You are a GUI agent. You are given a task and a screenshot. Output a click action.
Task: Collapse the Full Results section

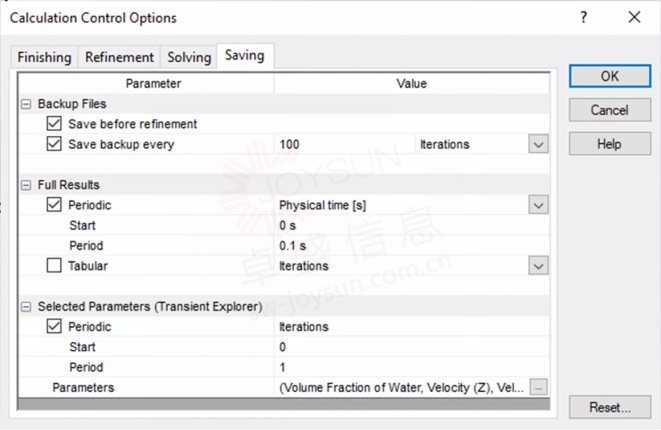click(26, 185)
